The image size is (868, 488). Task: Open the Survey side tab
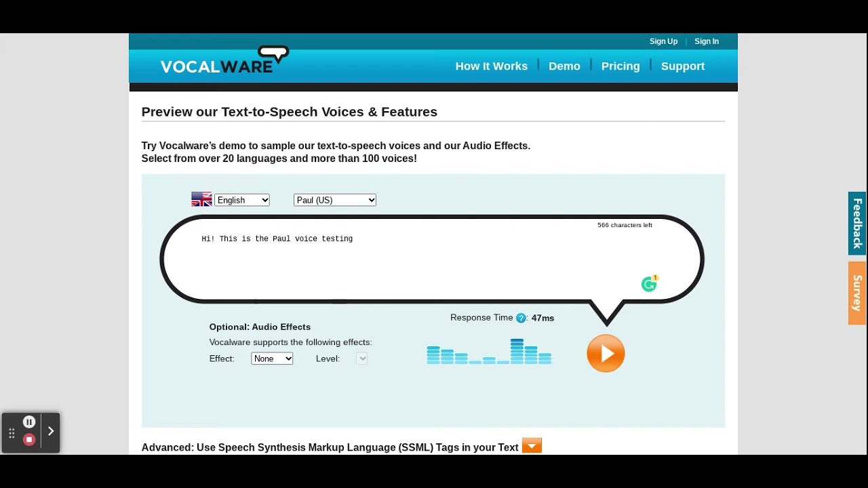point(857,293)
